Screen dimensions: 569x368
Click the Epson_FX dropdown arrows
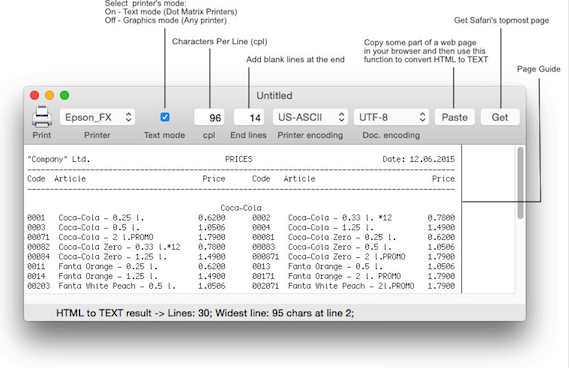pos(128,117)
